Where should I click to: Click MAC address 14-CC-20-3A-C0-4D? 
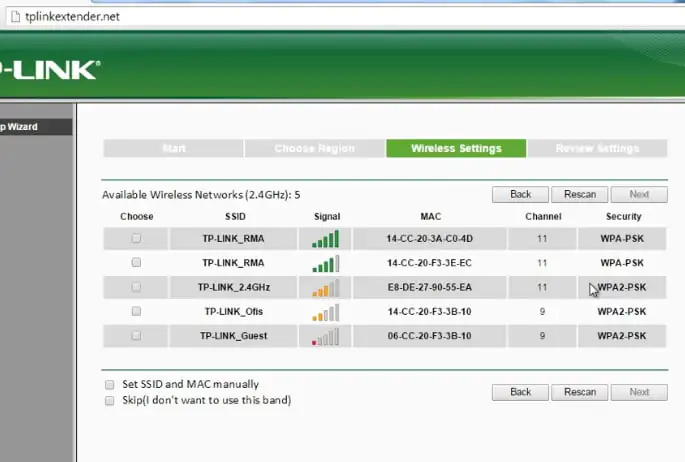429,239
